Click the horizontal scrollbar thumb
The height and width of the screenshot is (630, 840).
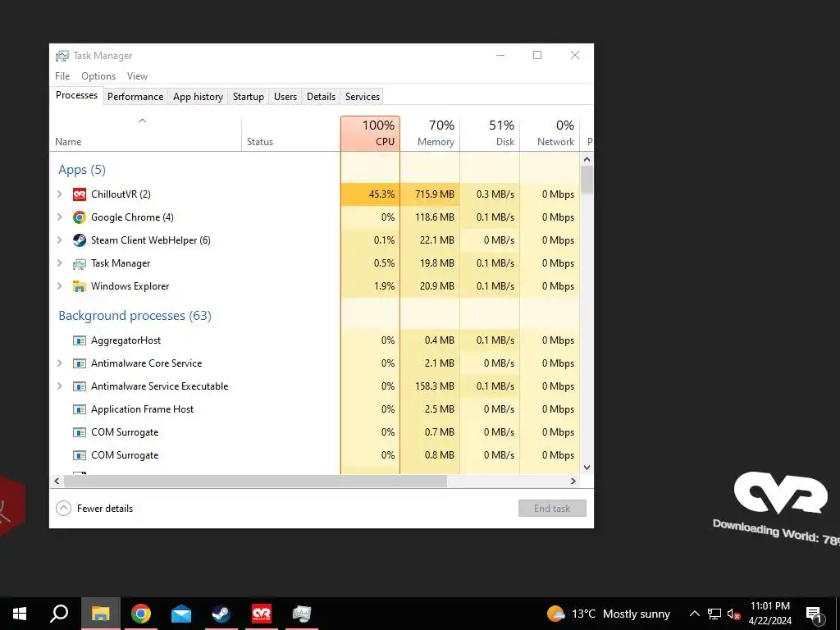click(x=255, y=481)
